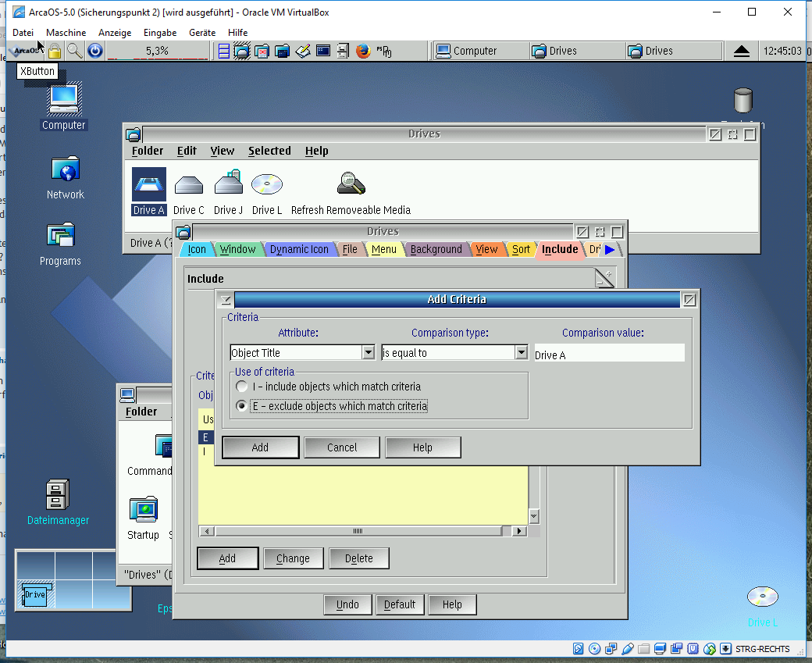Select Drive A floppy icon in Drives folder
This screenshot has height=663, width=812.
click(x=148, y=185)
